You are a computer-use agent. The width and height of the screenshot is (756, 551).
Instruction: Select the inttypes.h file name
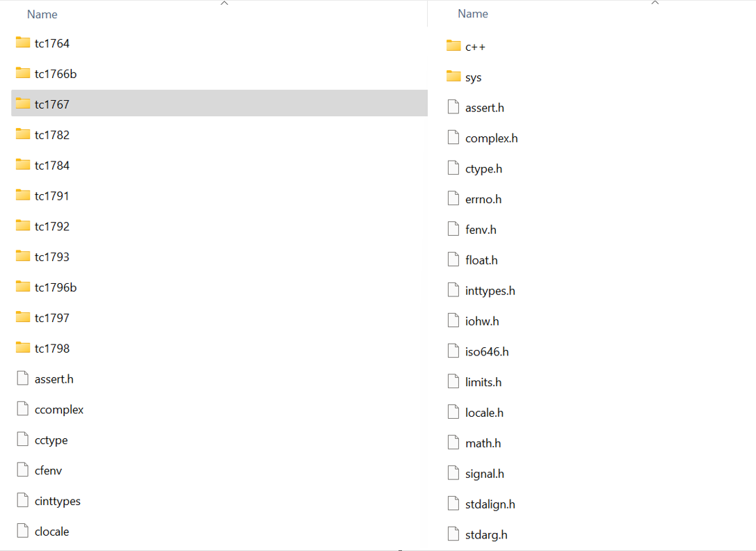pos(490,291)
